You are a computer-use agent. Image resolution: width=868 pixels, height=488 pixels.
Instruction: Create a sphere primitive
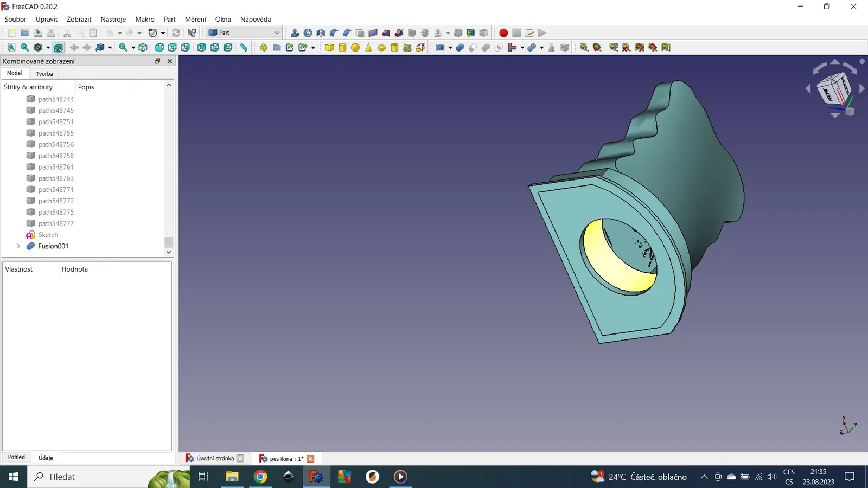point(355,48)
